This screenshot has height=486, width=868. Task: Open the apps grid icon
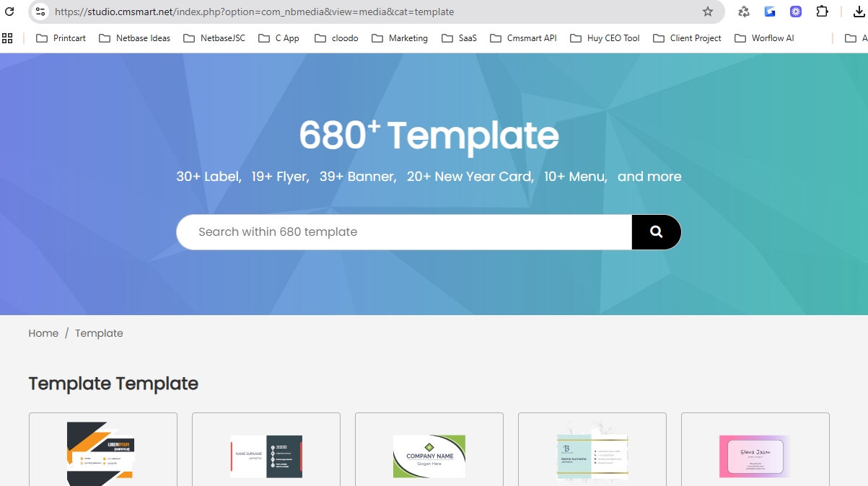(x=8, y=37)
